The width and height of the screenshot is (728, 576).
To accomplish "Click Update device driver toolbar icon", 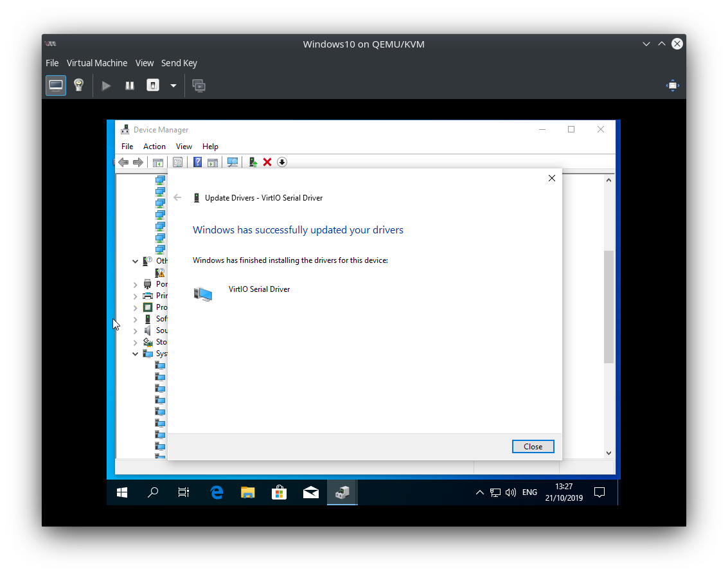I will [x=253, y=162].
